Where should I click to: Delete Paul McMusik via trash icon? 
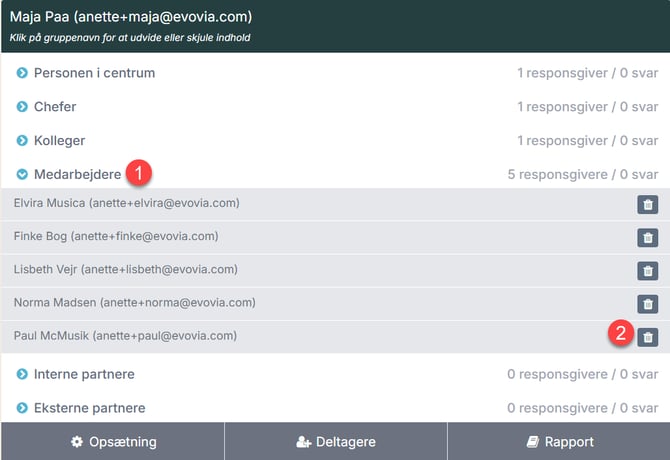point(647,337)
